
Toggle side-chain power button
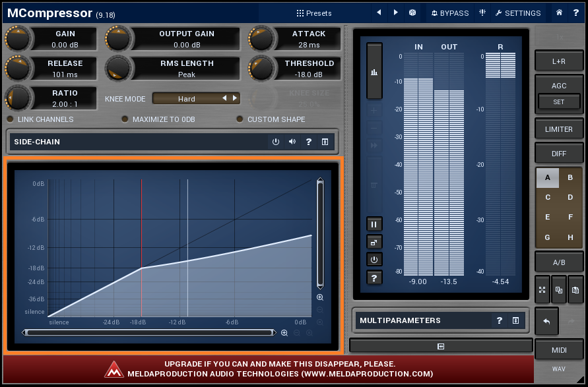[276, 142]
